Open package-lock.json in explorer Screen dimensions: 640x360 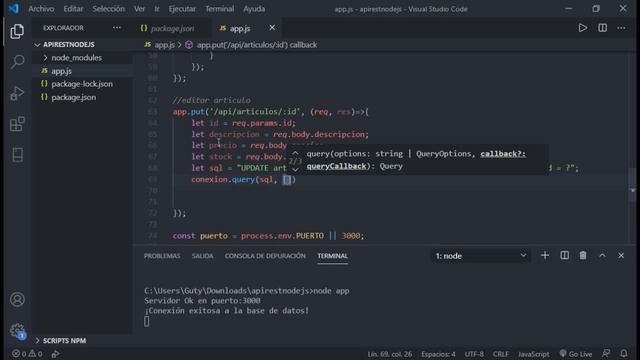pos(82,84)
